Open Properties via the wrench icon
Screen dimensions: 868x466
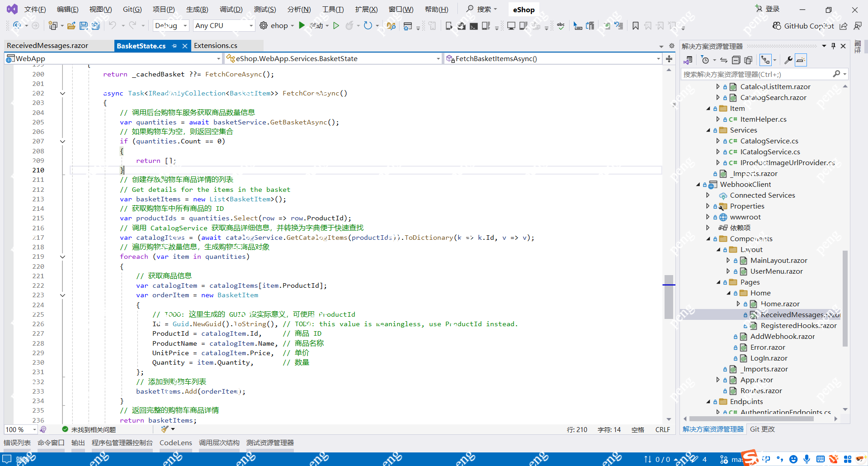[x=788, y=60]
